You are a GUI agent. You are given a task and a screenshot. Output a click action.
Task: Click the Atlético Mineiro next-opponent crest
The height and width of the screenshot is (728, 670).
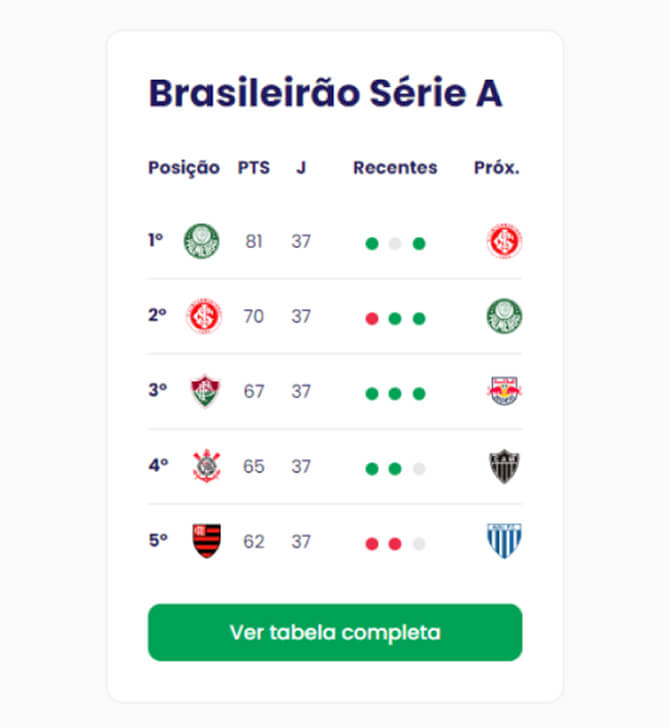[x=505, y=466]
